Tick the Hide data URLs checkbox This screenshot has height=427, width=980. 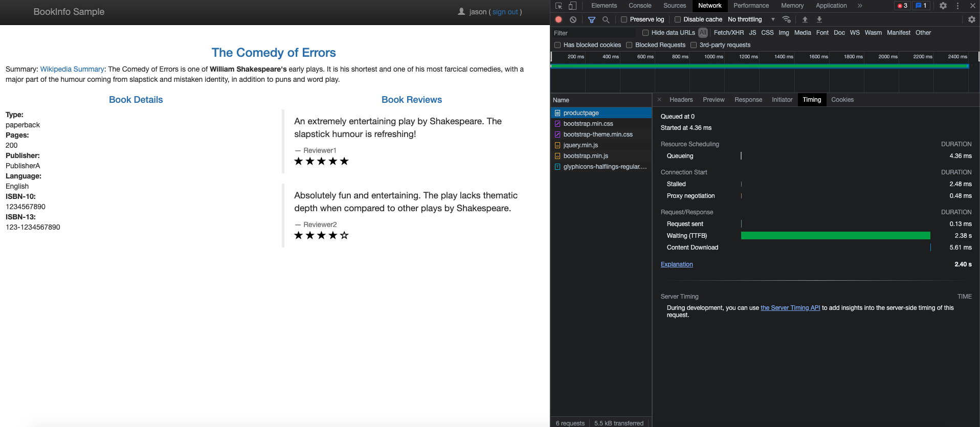(645, 33)
